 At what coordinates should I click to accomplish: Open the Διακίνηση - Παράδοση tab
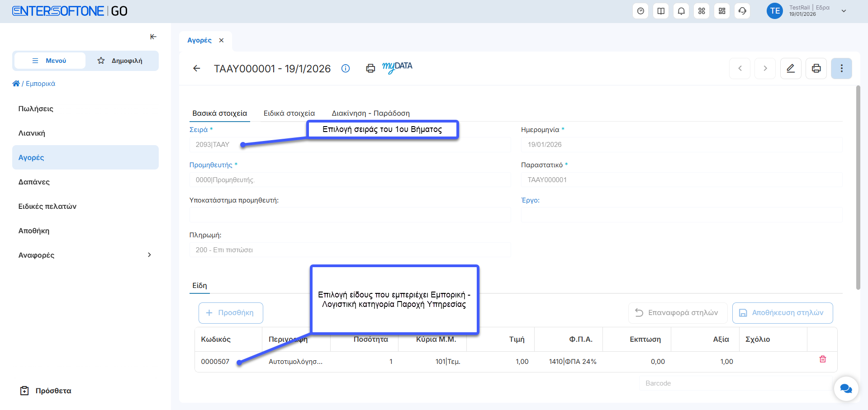point(370,113)
